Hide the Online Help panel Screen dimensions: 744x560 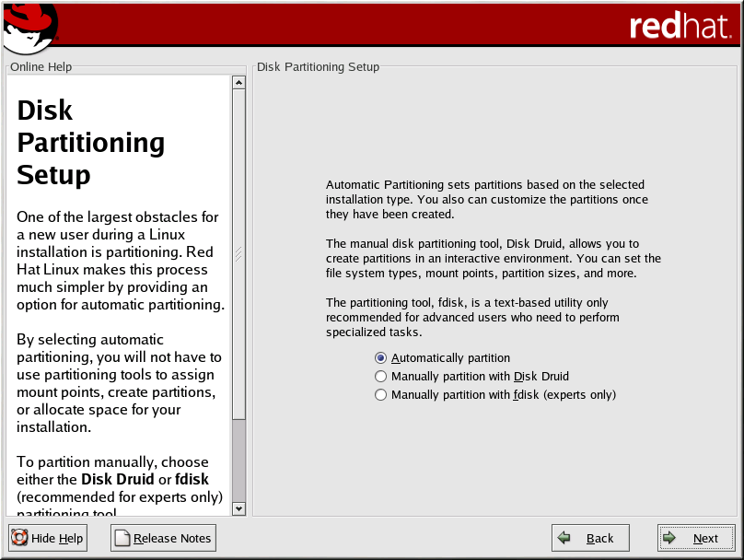48,538
